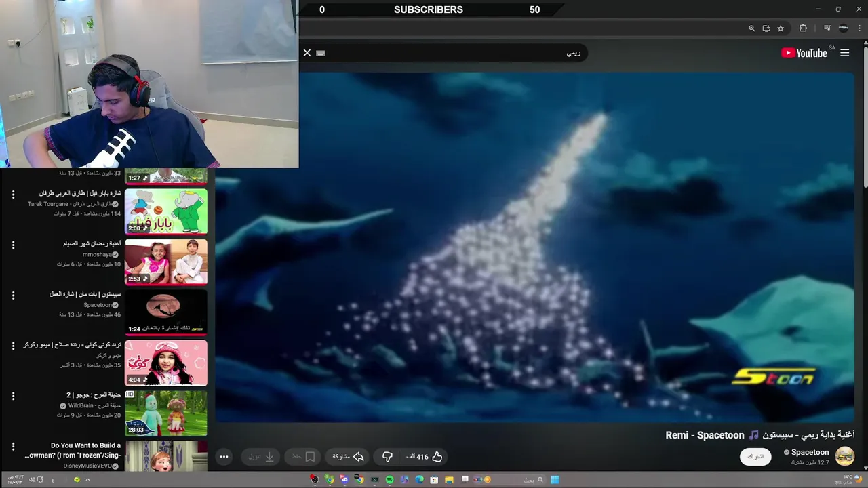Screen dimensions: 868x488
Task: Open the Spacetoon channel avatar
Action: pyautogui.click(x=845, y=456)
